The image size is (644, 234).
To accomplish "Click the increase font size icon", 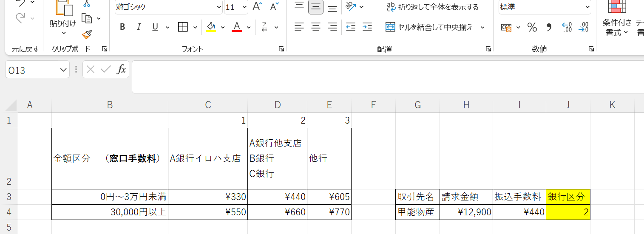I will point(257,6).
